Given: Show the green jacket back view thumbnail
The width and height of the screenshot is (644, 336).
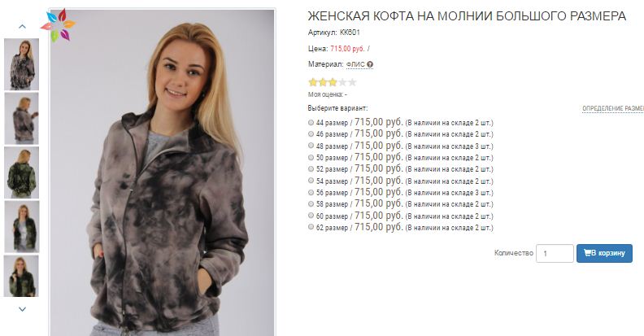Looking at the screenshot, I should [x=22, y=172].
